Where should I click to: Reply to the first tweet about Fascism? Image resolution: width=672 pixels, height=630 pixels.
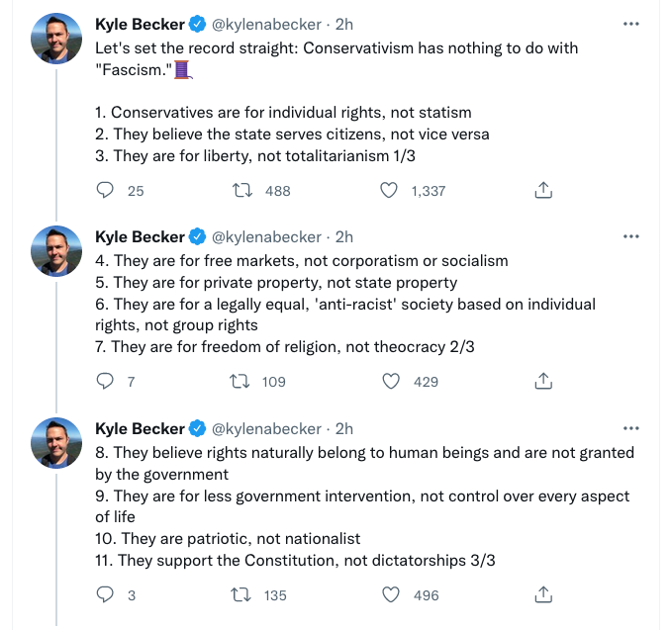(x=107, y=191)
